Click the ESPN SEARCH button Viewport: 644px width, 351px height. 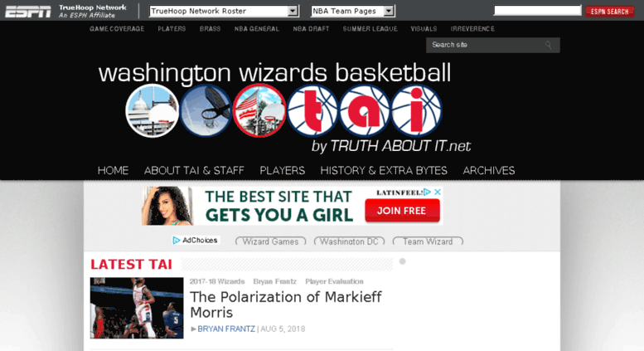(609, 12)
